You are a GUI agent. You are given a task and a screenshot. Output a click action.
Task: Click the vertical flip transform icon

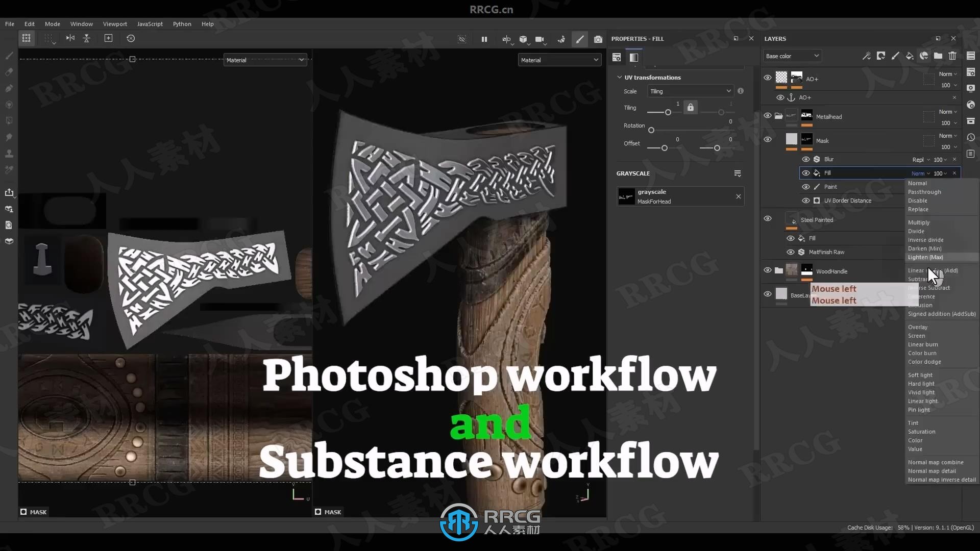tap(87, 38)
